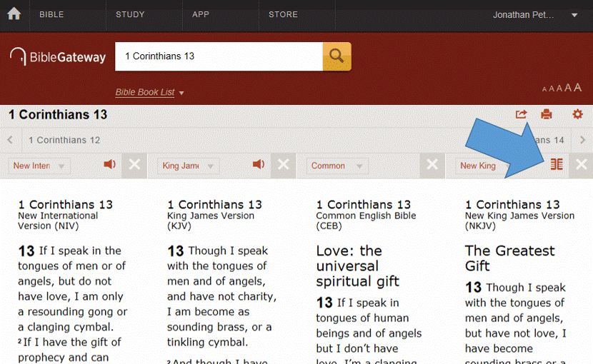Focus the search box containing 1 Corinthians 13

[x=219, y=56]
